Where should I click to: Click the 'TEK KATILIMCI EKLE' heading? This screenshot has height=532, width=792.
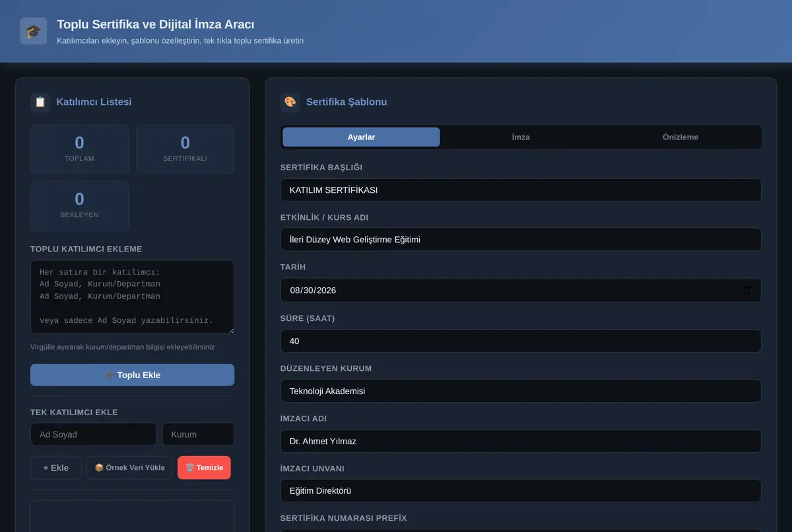click(74, 412)
